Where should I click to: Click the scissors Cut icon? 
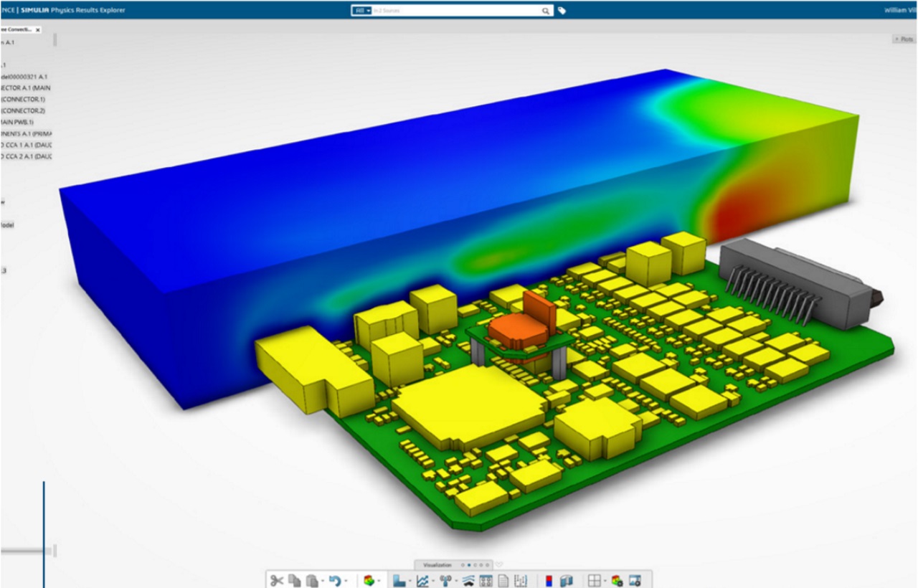coord(277,580)
